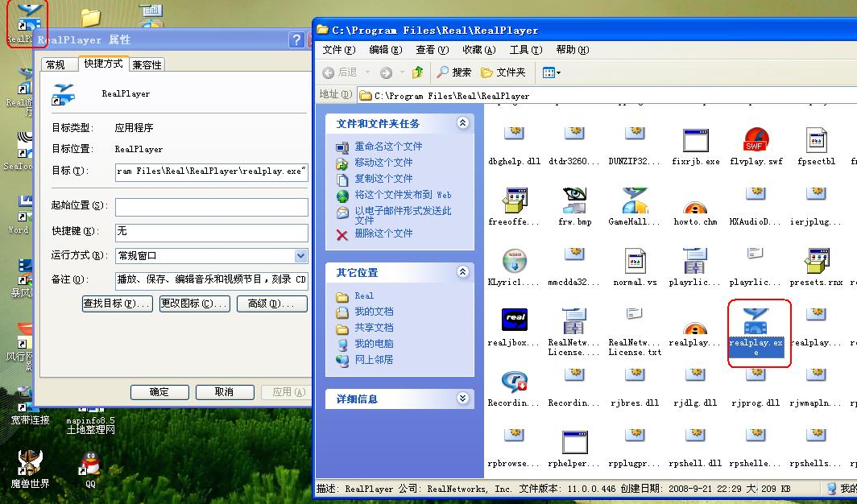This screenshot has height=504, width=857.
Task: Open the 文件(F) menu
Action: coord(338,50)
